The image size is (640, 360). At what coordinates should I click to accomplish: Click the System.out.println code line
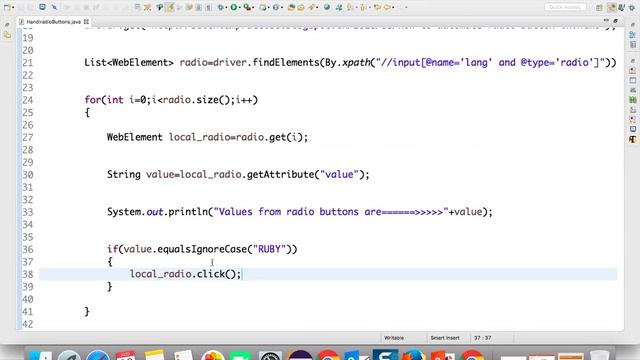[300, 212]
